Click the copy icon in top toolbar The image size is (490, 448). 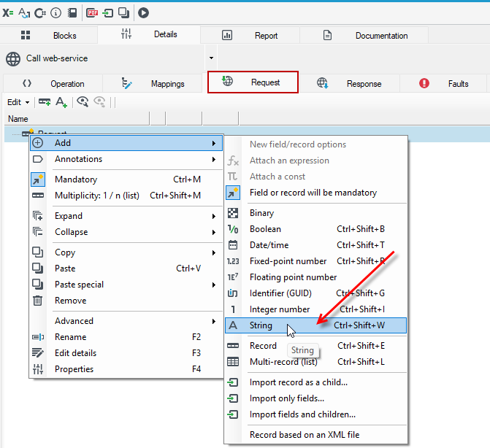tap(123, 13)
